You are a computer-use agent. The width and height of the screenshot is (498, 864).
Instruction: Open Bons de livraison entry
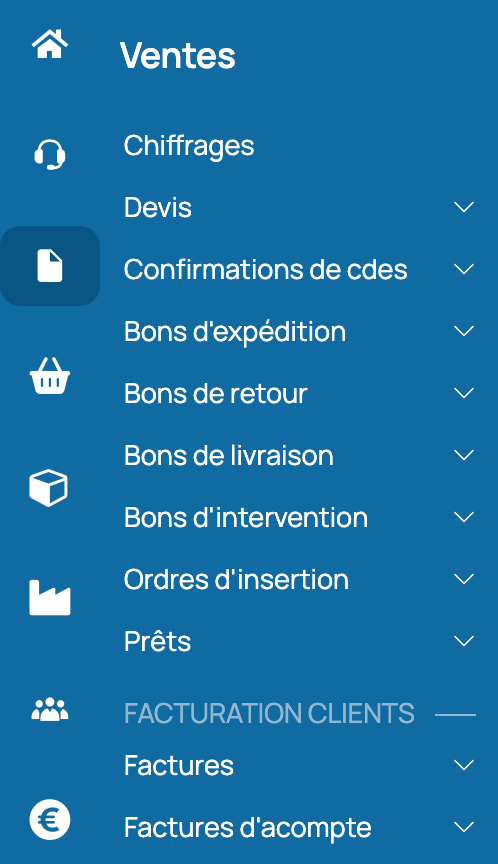229,456
